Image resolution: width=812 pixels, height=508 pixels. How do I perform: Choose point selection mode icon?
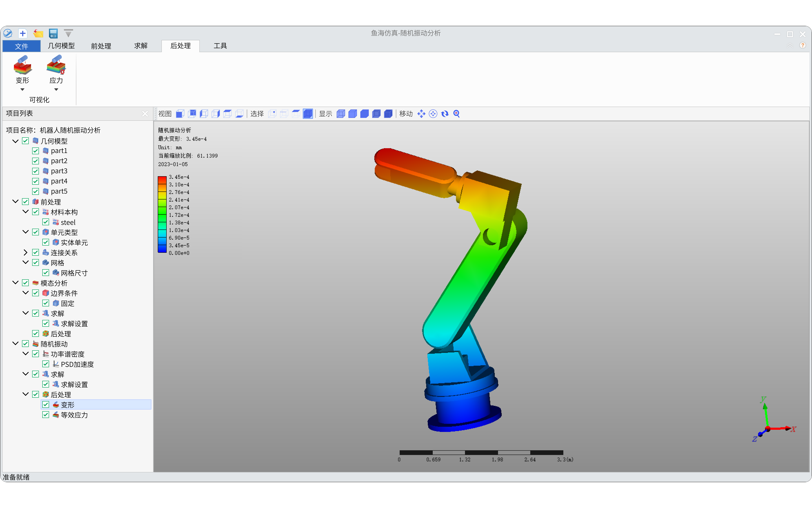272,114
